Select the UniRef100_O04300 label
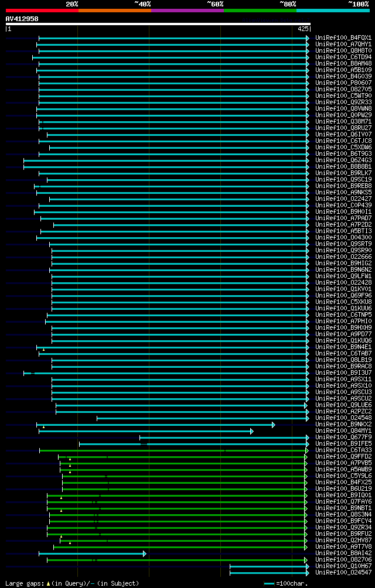 343,237
